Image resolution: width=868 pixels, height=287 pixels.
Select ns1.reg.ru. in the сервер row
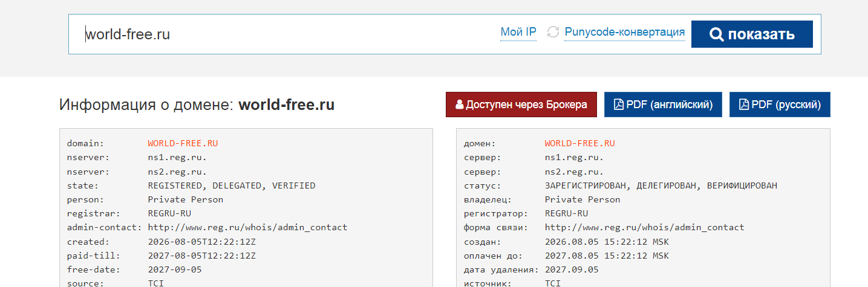click(574, 158)
